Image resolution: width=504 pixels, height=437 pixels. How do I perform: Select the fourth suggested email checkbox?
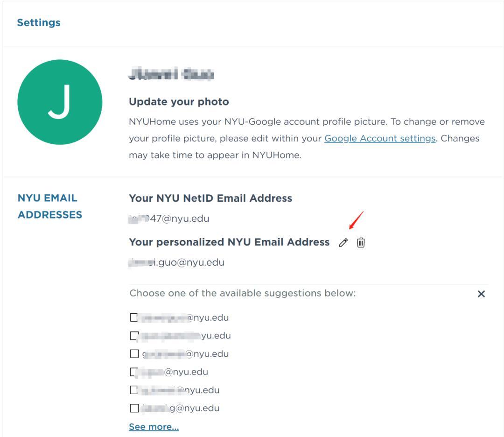click(134, 372)
